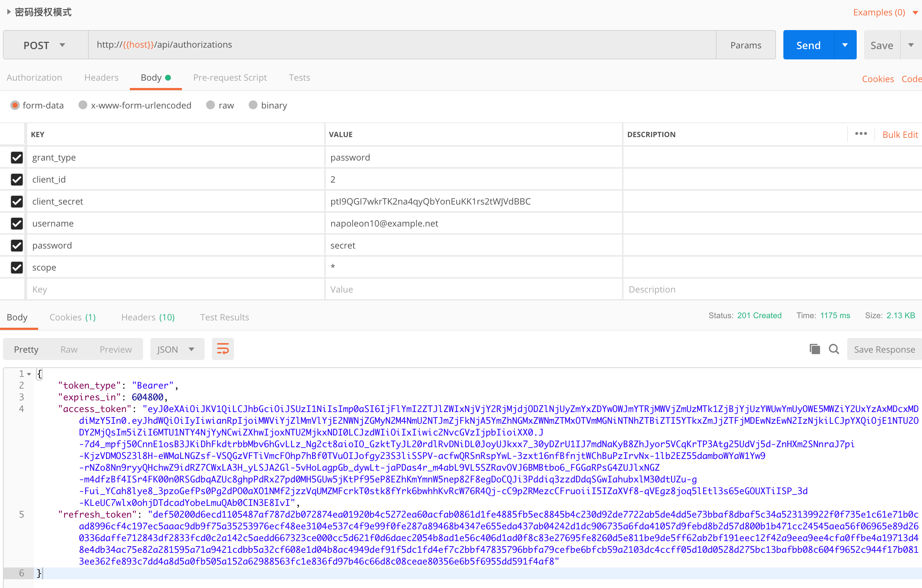Screen dimensions: 922x588
Task: Uncheck the grant_type row checkbox
Action: [x=17, y=157]
